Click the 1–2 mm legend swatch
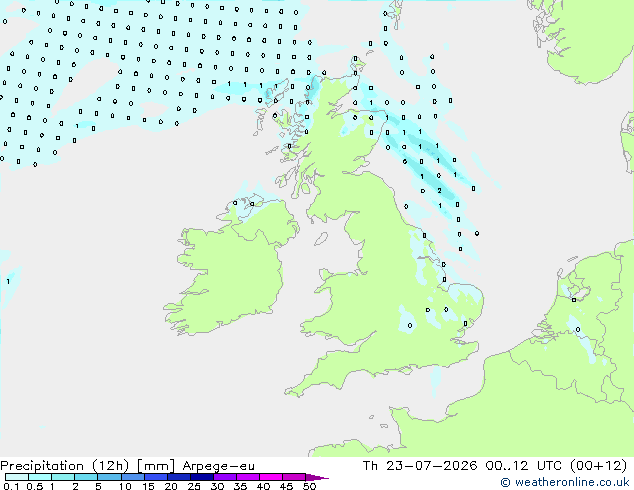This screenshot has height=490, width=634. (63, 477)
